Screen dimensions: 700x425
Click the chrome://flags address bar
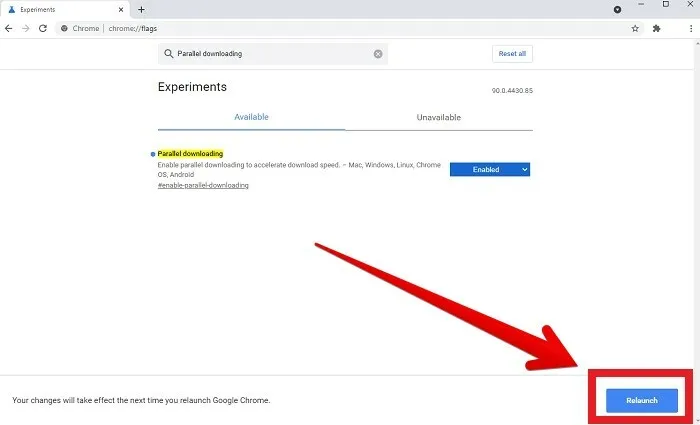click(x=348, y=29)
